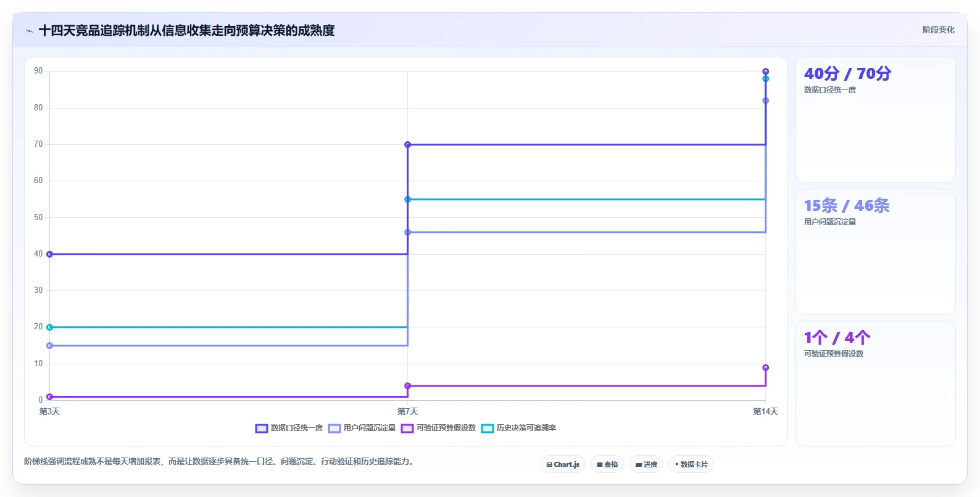Toggle 数据口径统一度 series in legend
Image resolution: width=980 pixels, height=497 pixels.
(x=289, y=428)
